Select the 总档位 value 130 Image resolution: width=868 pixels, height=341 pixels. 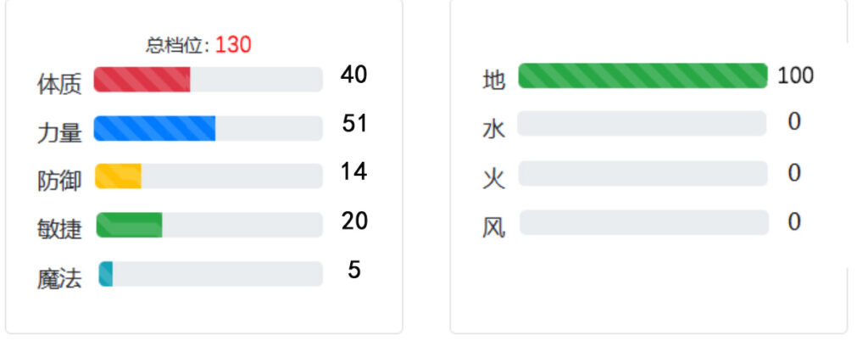point(233,45)
